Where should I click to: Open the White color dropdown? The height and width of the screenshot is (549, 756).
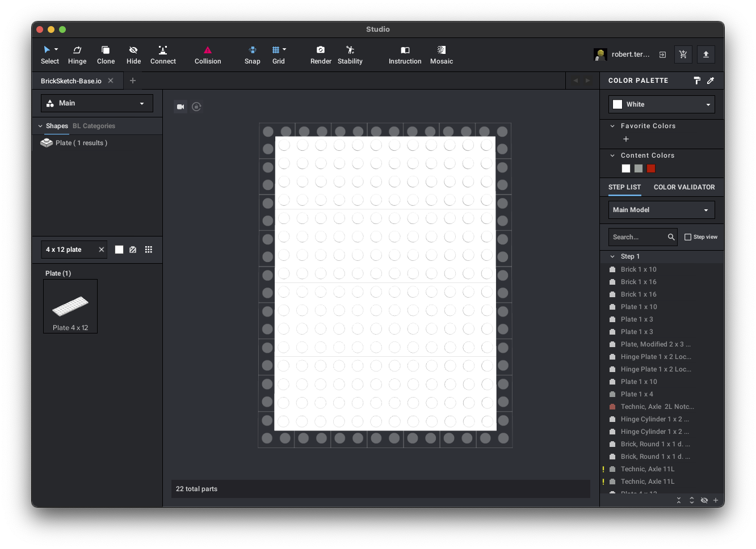pos(662,104)
